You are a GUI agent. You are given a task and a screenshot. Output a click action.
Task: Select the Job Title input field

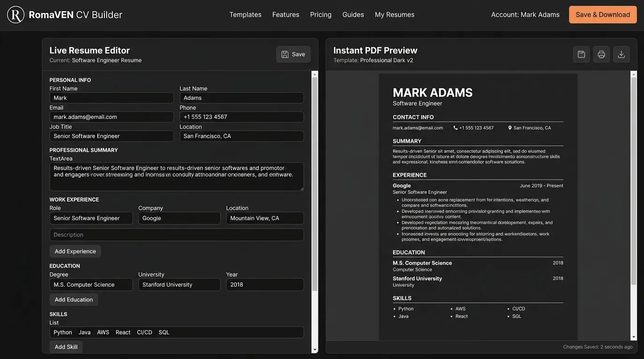pos(111,136)
